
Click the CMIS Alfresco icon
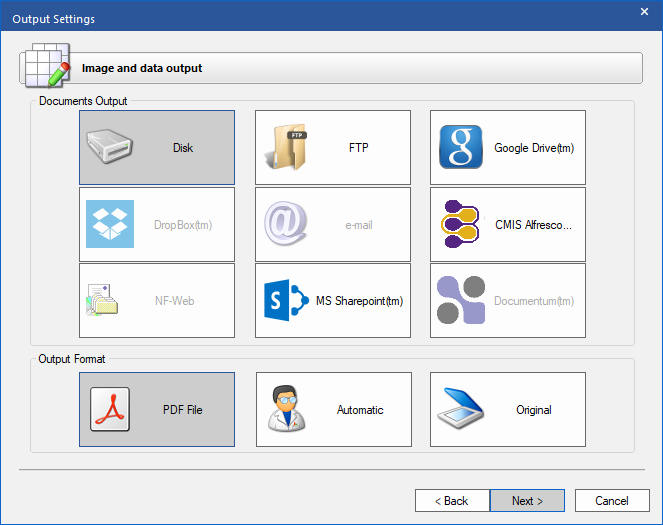click(x=461, y=225)
